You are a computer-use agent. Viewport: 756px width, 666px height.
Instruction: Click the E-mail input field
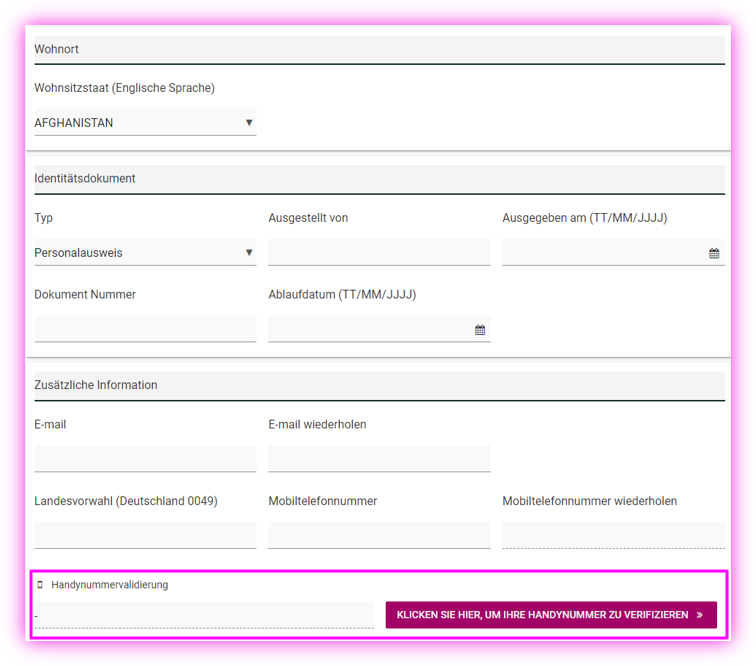(145, 459)
